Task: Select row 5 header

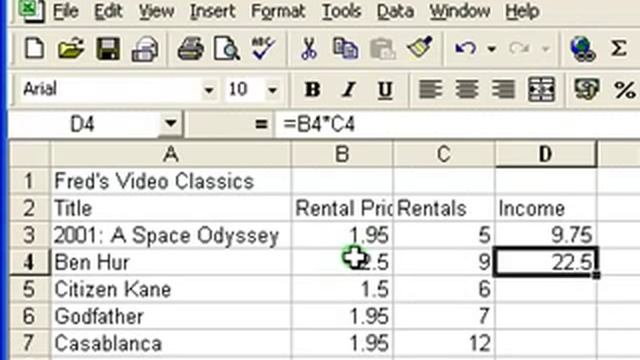Action: (x=29, y=289)
